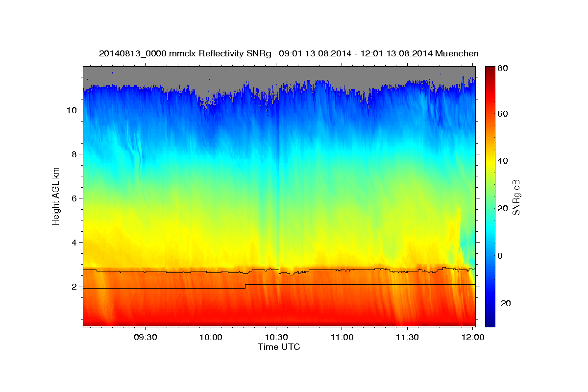Click the colorbar value label 80

[x=504, y=69]
